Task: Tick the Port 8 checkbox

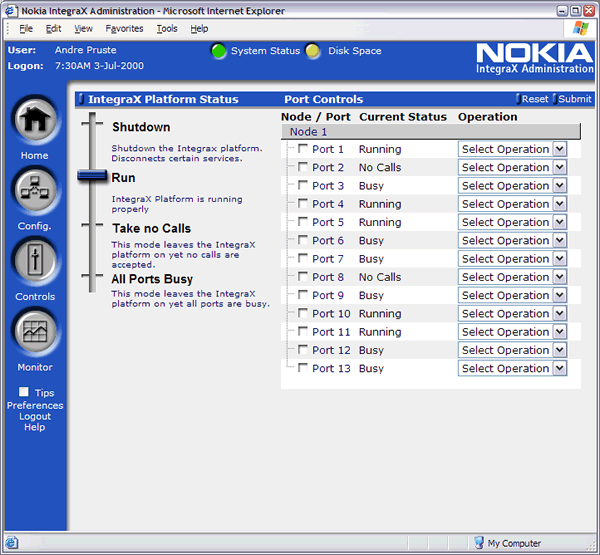Action: click(x=303, y=276)
